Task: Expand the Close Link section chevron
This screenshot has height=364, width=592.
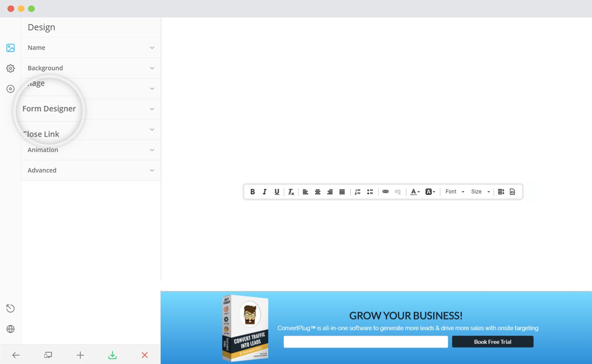Action: click(x=152, y=130)
